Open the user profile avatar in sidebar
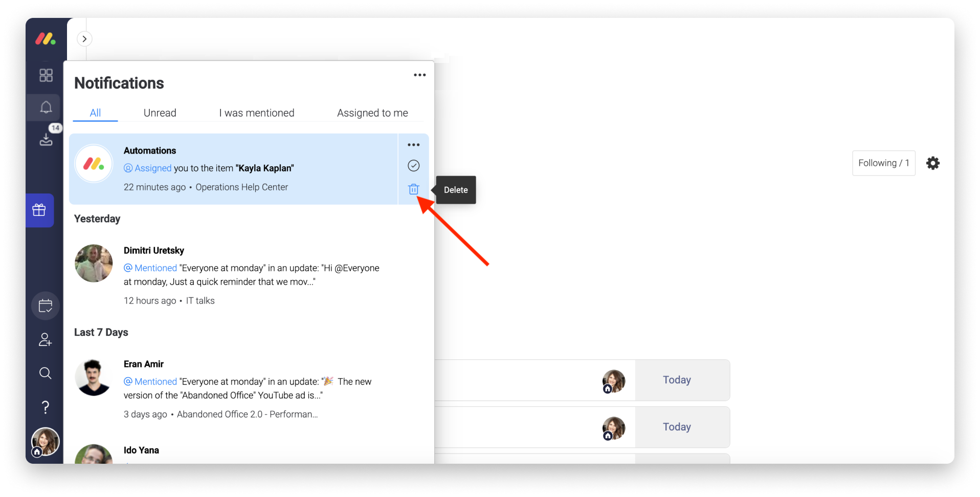The image size is (980, 497). (46, 441)
